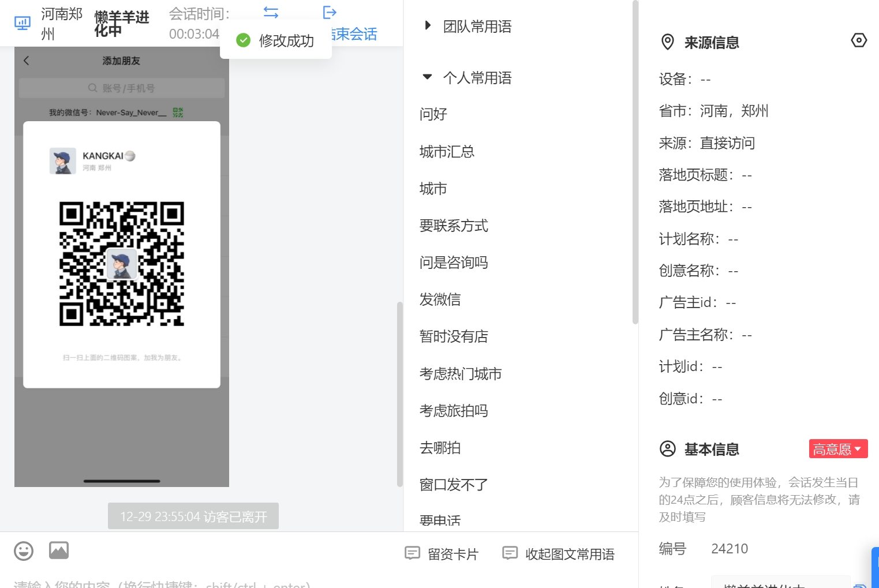879x588 pixels.
Task: Click the 来源: 直接访问 row
Action: (x=707, y=143)
